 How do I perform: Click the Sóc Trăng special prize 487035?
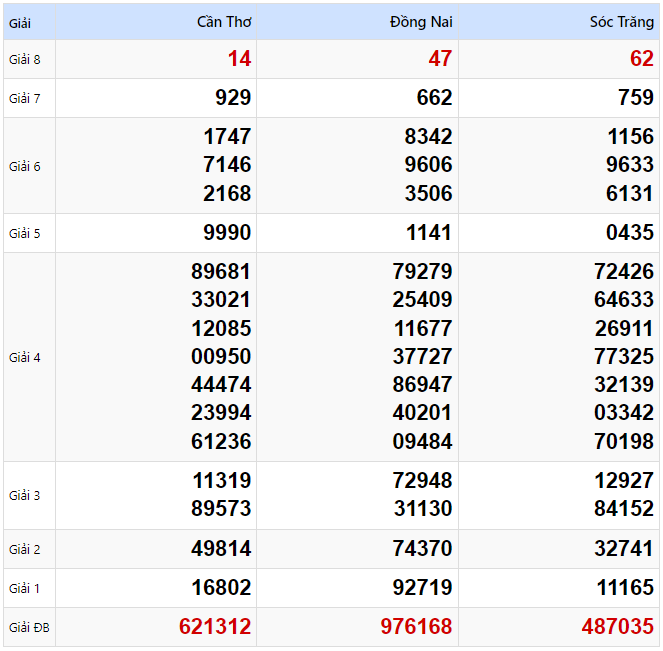[617, 627]
